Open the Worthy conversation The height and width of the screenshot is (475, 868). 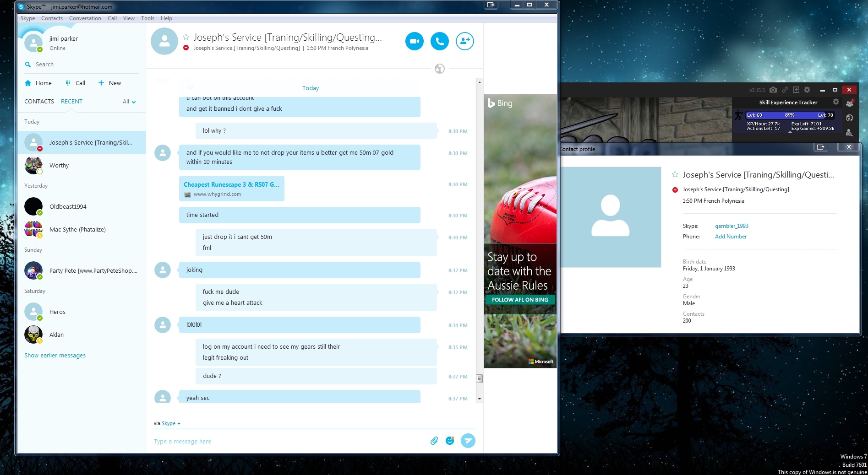(82, 165)
